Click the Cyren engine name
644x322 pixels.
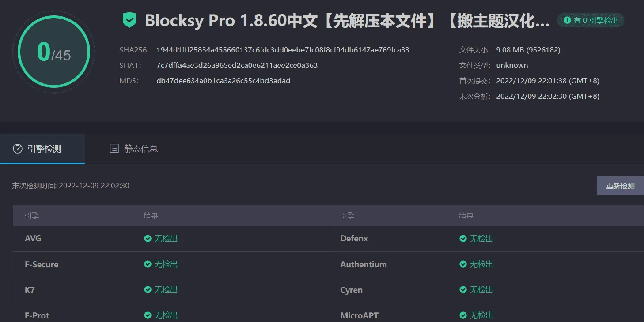coord(352,290)
